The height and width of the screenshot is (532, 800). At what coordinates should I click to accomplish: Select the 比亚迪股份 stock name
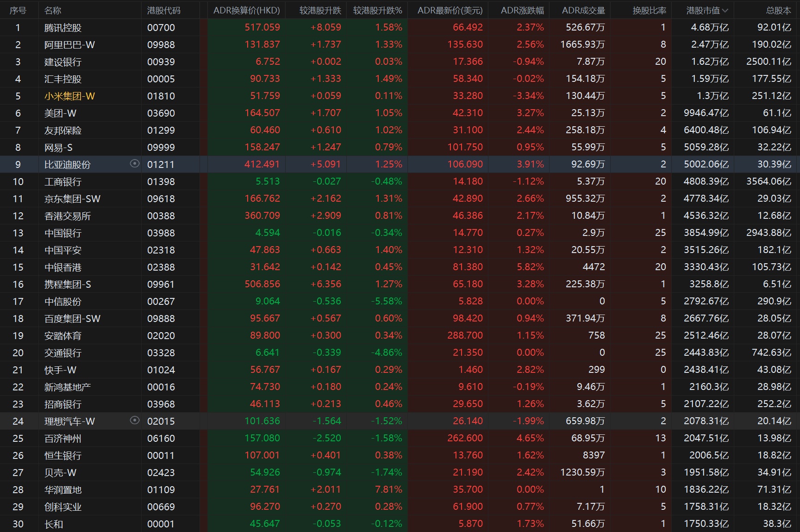(x=68, y=165)
